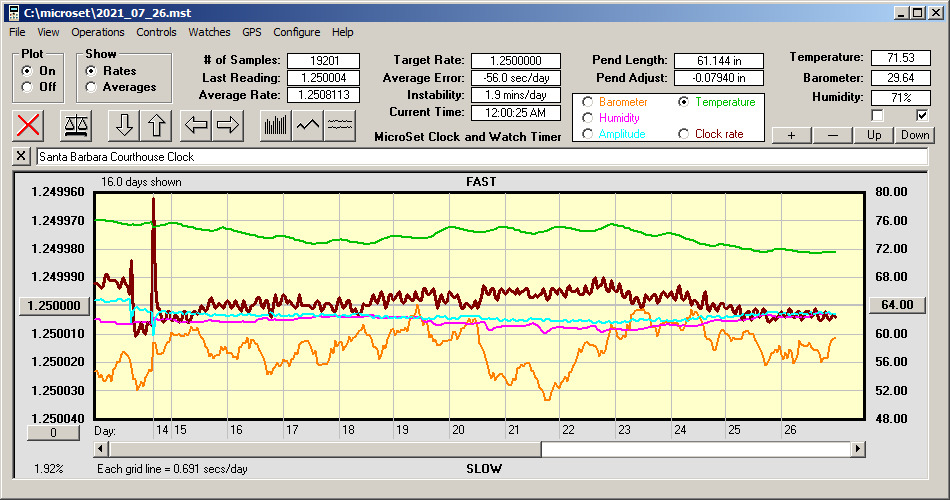Open the Watches menu
Viewport: 950px width, 500px height.
209,32
